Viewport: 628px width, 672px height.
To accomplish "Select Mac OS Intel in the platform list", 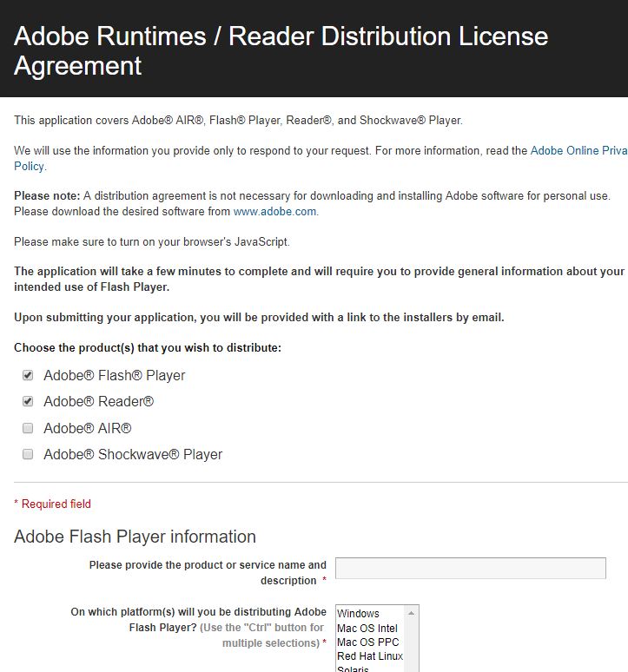I will 367,629.
